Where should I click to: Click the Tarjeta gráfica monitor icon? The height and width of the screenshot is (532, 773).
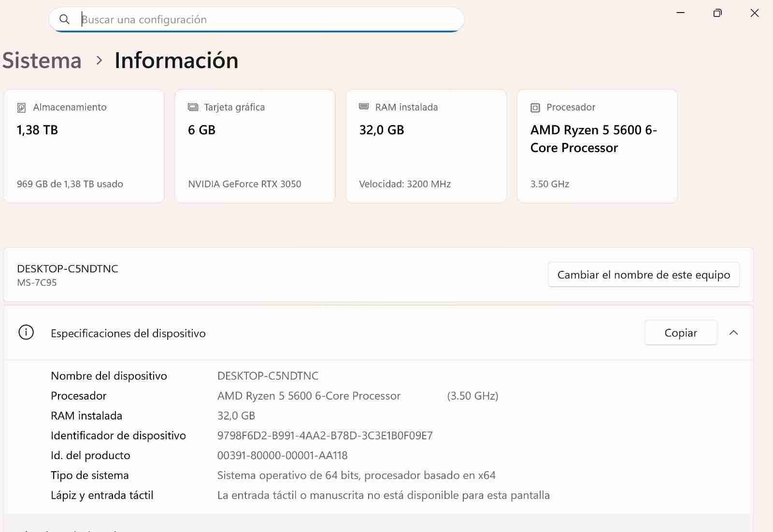(x=193, y=107)
